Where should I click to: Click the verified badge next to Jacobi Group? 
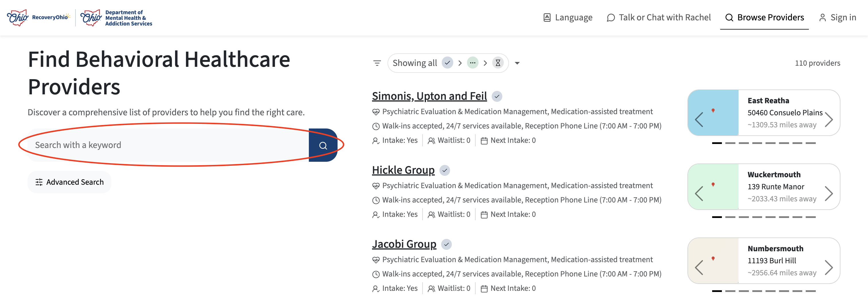pyautogui.click(x=446, y=244)
